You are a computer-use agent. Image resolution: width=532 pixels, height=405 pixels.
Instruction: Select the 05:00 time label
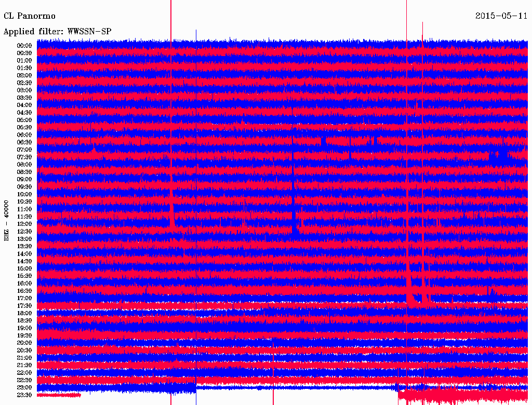point(24,120)
